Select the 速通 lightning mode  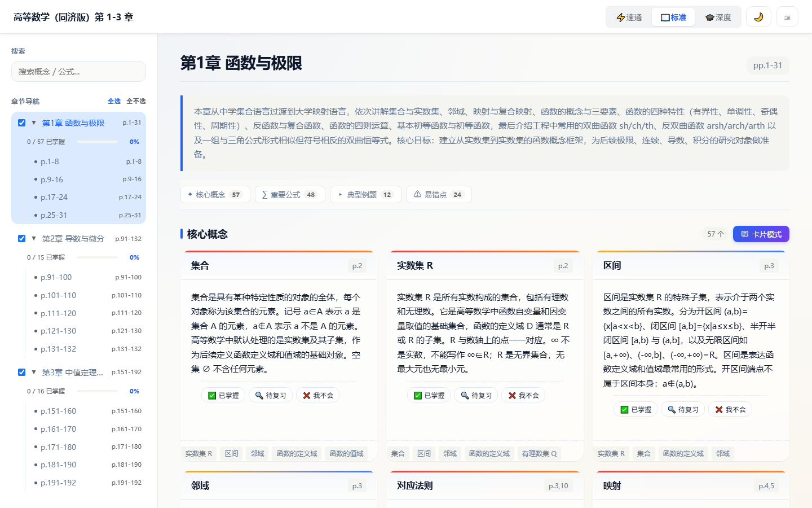coord(629,17)
